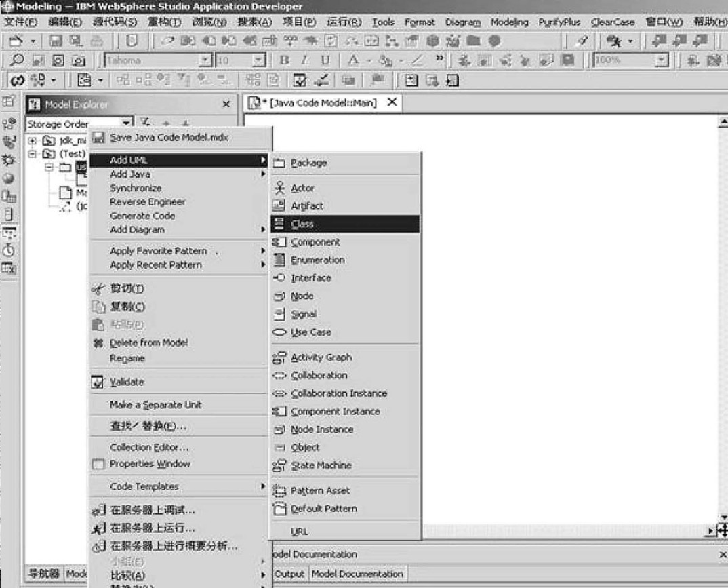This screenshot has height=588, width=728.
Task: Expand the jdk model tree node
Action: [x=32, y=140]
